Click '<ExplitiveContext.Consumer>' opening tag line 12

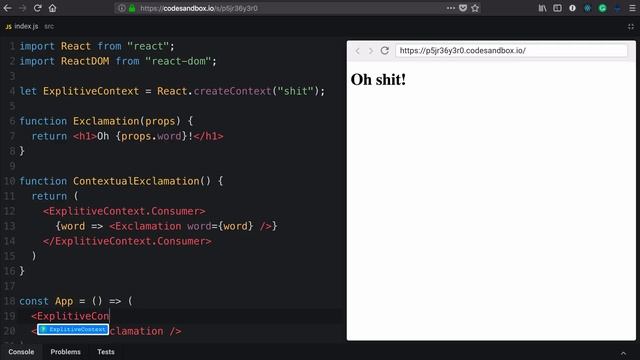(124, 211)
